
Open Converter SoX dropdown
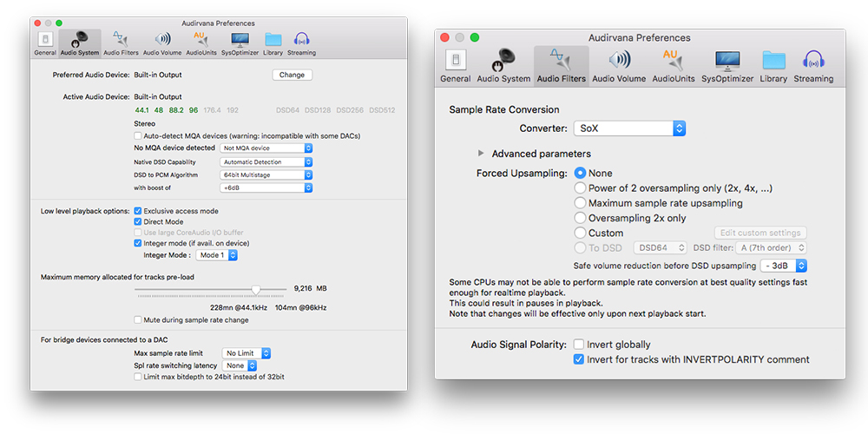tap(630, 128)
